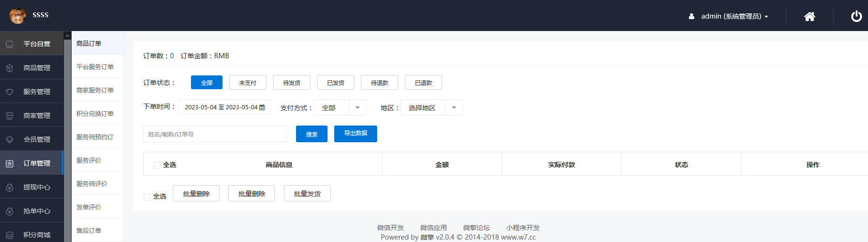Screen dimensions: 868x242
Task: Click the power logout icon
Action: tap(857, 16)
